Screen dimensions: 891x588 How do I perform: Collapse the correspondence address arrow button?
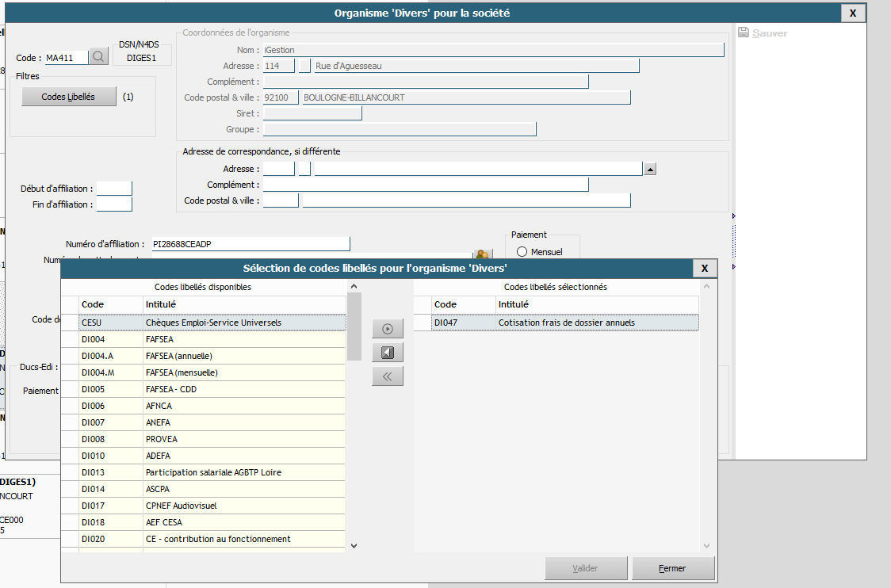[x=650, y=169]
